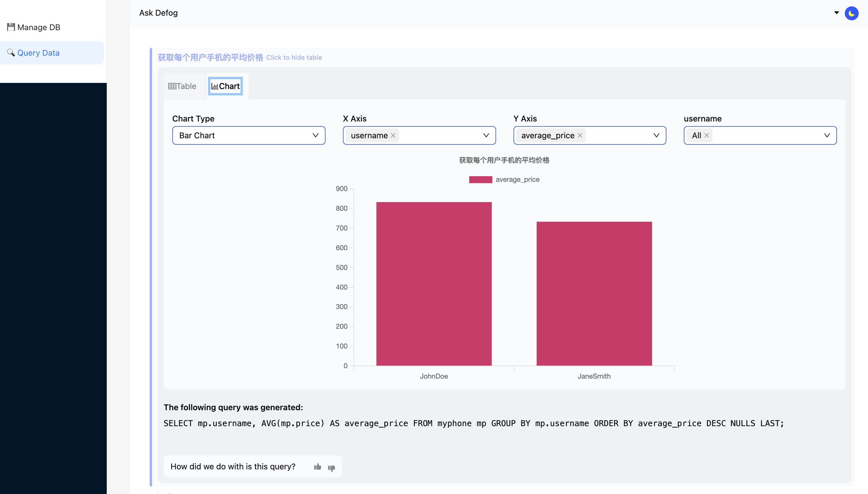
Task: Open the X Axis selector field
Action: [x=419, y=135]
